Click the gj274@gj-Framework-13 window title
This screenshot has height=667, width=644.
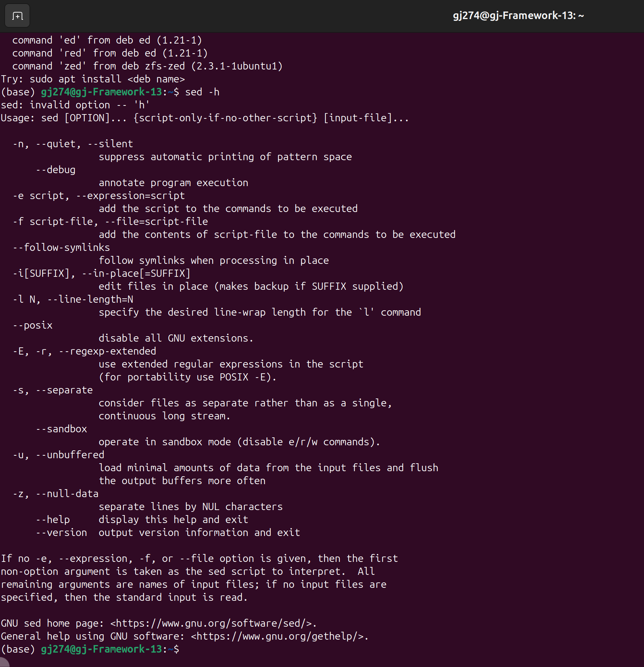(x=518, y=15)
